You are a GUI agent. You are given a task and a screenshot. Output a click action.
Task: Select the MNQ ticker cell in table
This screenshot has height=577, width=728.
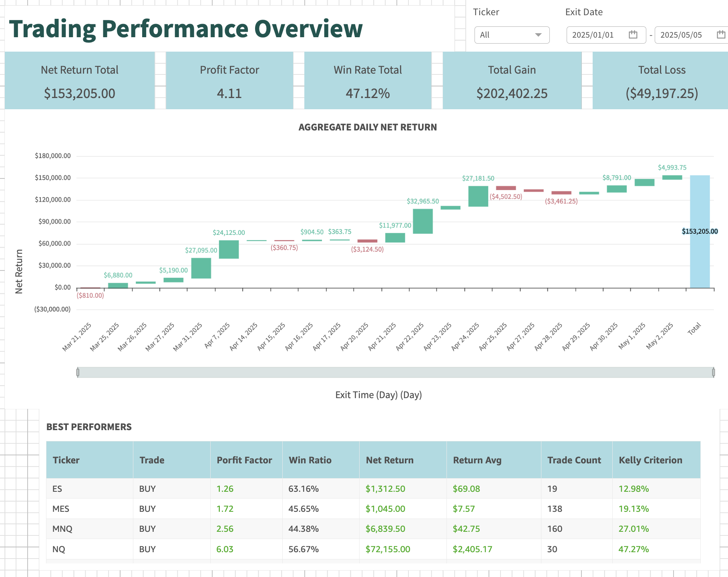click(62, 529)
